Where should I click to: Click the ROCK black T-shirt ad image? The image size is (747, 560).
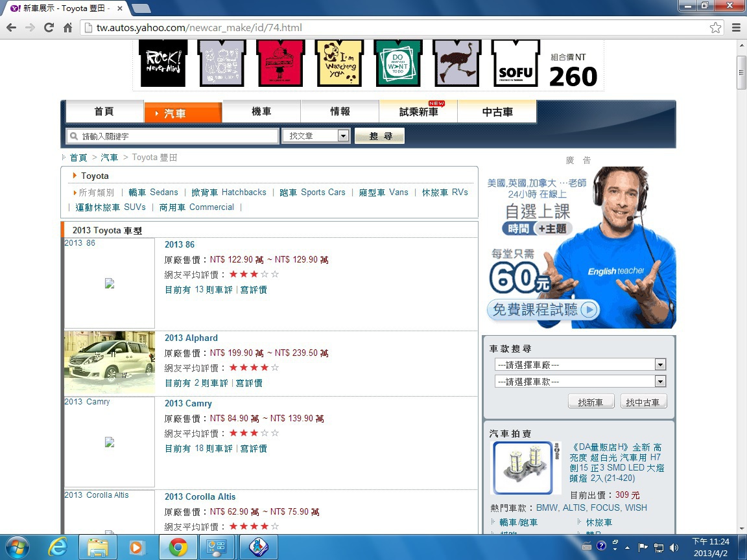click(x=163, y=64)
